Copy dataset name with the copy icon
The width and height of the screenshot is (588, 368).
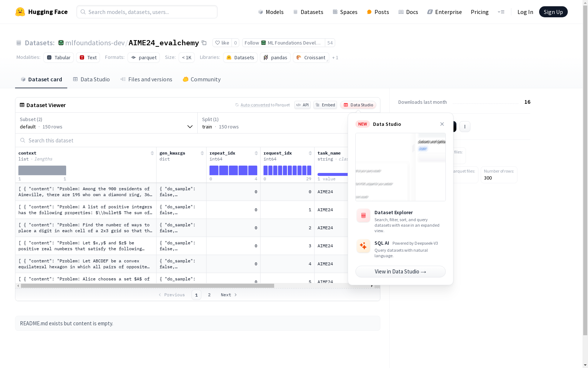pyautogui.click(x=204, y=43)
